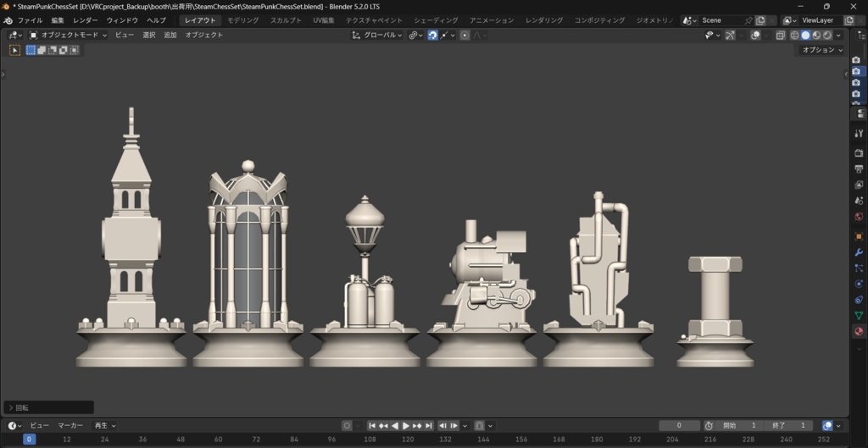This screenshot has width=868, height=448.
Task: Play the animation forward
Action: tap(406, 426)
